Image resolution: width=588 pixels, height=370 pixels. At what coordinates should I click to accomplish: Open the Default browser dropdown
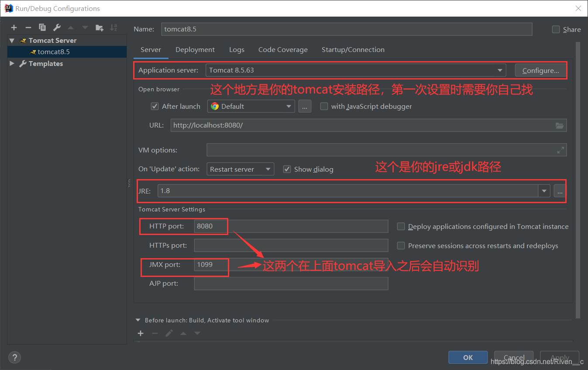[x=251, y=106]
